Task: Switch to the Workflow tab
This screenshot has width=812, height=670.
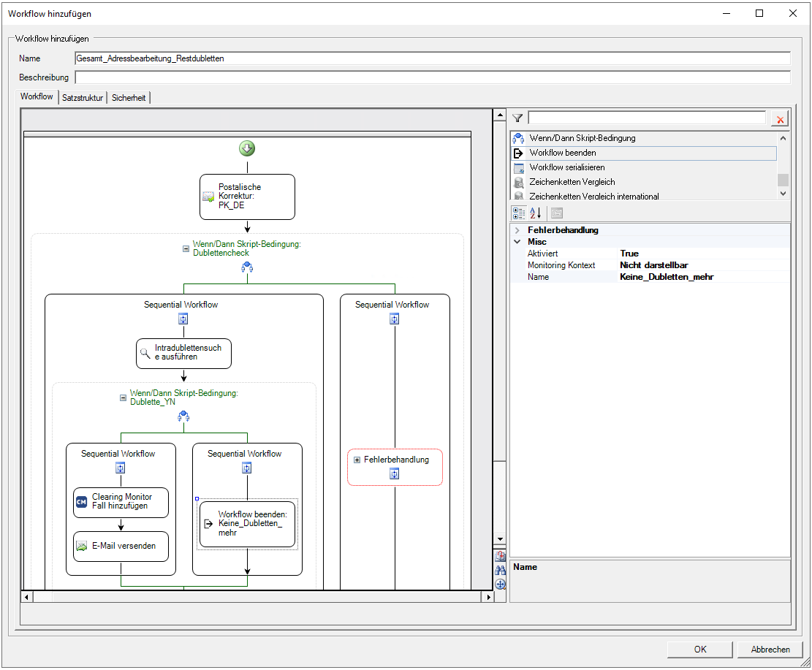Action: pyautogui.click(x=37, y=96)
